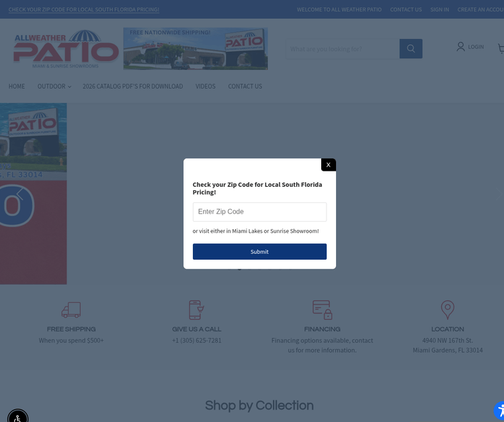
Task: Click the free shipping truck icon
Action: tap(71, 310)
